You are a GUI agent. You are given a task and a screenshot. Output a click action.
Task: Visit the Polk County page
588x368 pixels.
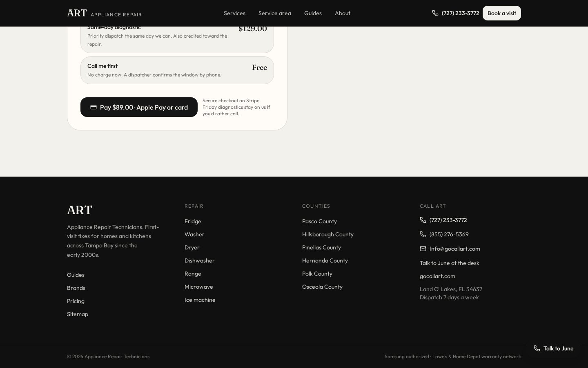[x=317, y=274]
